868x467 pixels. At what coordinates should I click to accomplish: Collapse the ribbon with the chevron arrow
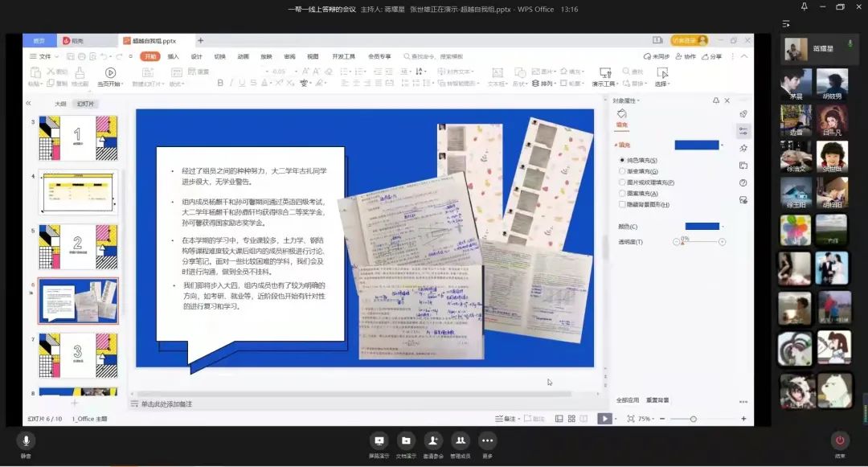coord(744,56)
